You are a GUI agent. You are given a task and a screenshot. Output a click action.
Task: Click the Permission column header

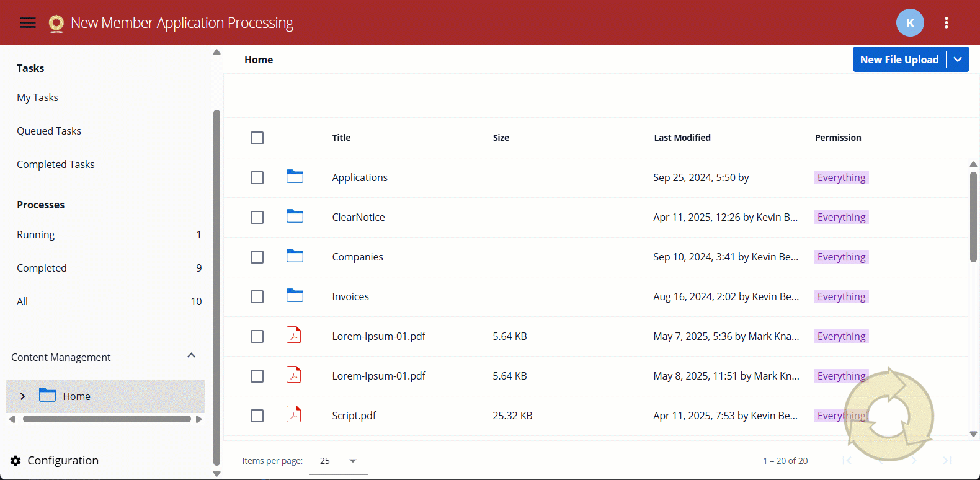[838, 138]
